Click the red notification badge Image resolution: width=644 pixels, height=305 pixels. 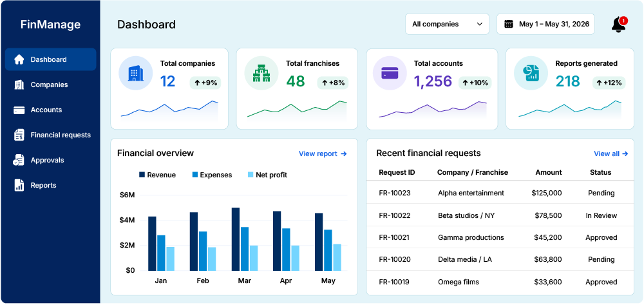point(623,20)
